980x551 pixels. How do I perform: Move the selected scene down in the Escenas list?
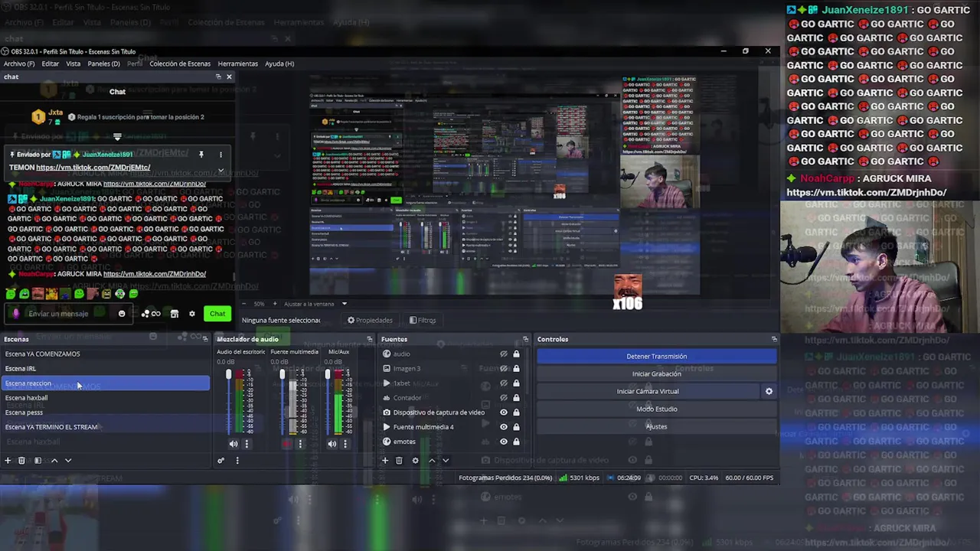coord(68,461)
